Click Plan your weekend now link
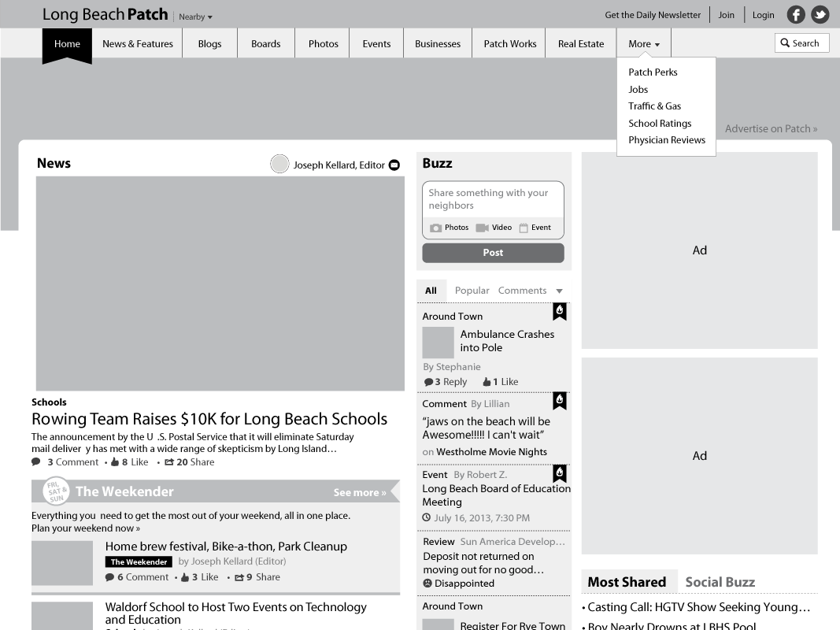 pos(86,528)
